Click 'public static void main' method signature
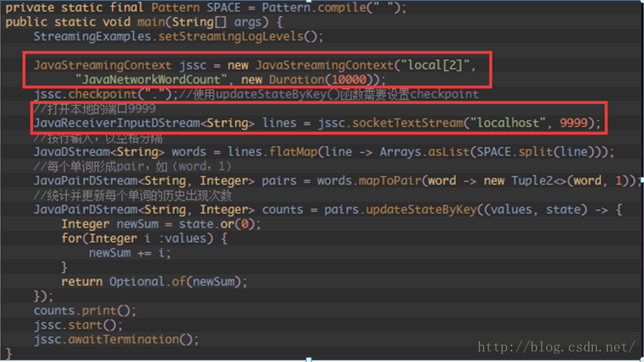 144,22
